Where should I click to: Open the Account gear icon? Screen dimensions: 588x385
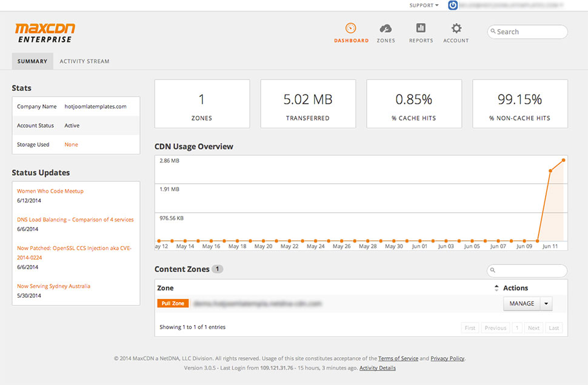[456, 28]
